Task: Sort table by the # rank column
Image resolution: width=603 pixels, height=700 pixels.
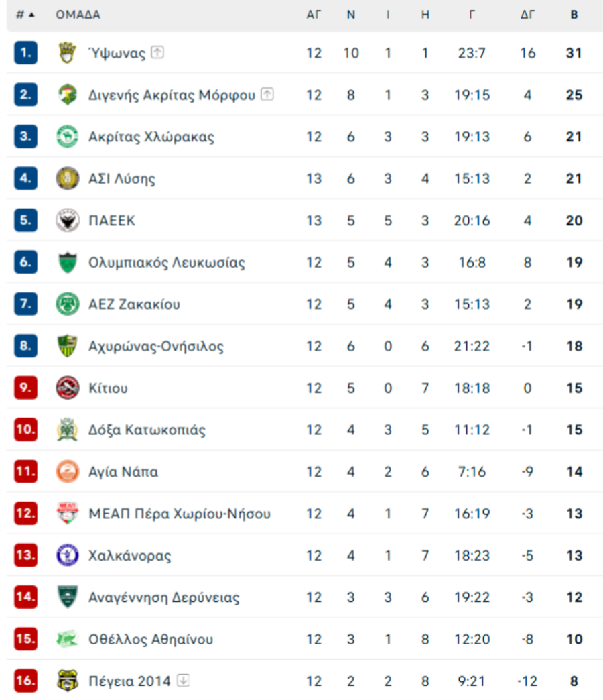Action: click(x=25, y=15)
